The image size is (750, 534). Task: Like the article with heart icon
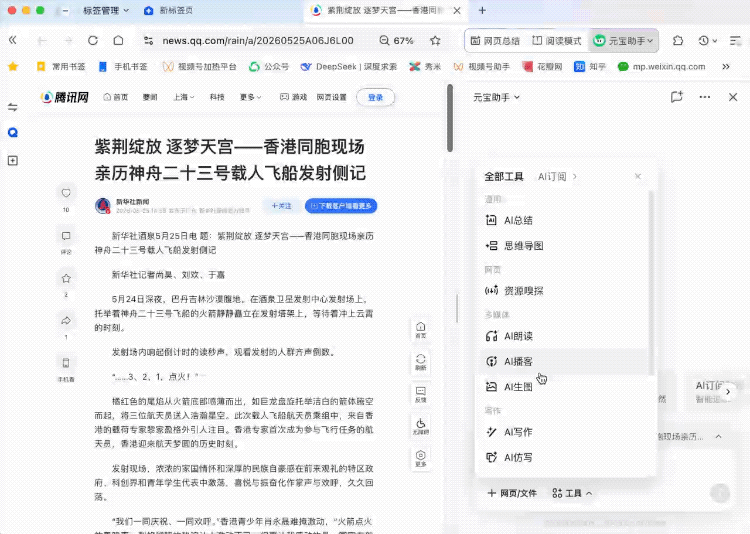pos(66,193)
